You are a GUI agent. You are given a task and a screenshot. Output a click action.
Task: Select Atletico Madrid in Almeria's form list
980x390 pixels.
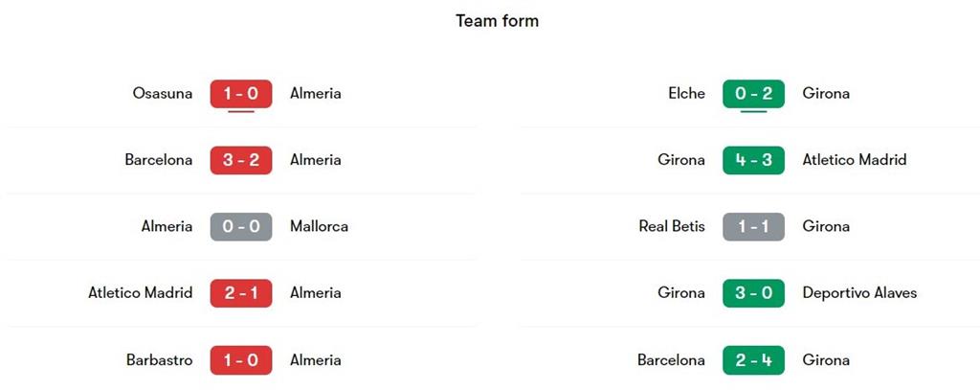click(x=140, y=293)
